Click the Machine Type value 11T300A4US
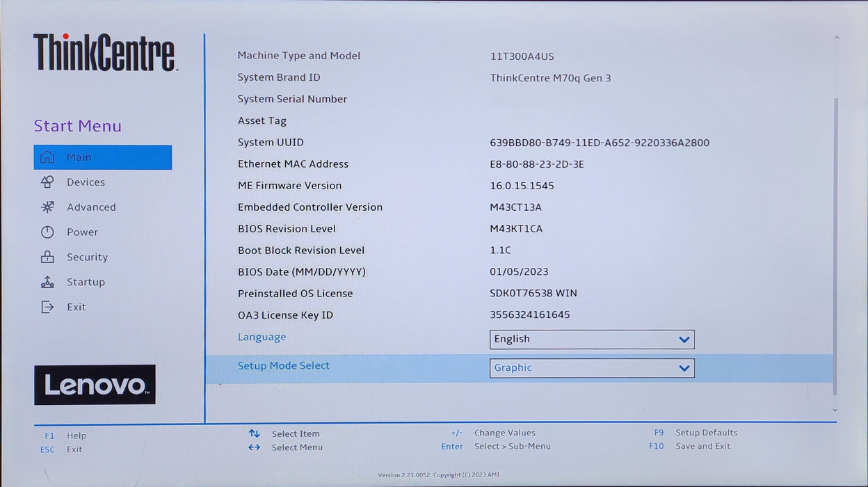The height and width of the screenshot is (487, 868). tap(522, 56)
